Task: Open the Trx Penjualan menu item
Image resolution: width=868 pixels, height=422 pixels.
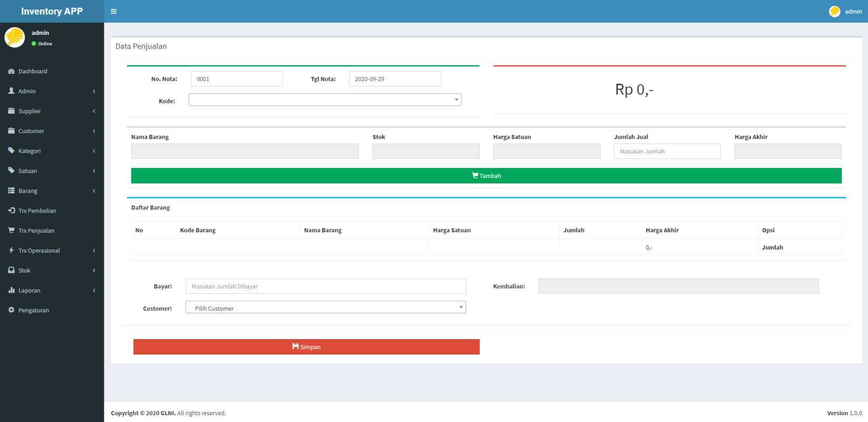Action: coord(52,231)
